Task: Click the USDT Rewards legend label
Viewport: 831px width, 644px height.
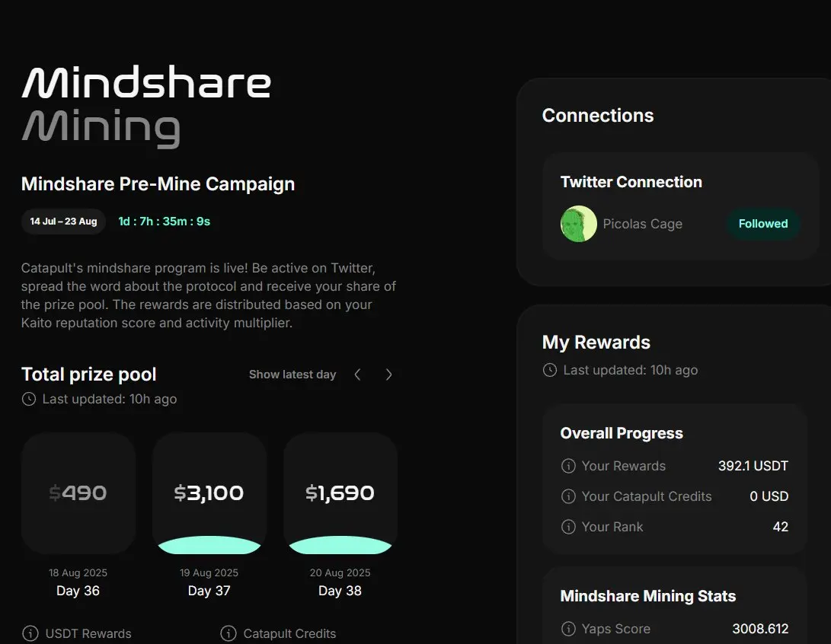Action: (88, 634)
